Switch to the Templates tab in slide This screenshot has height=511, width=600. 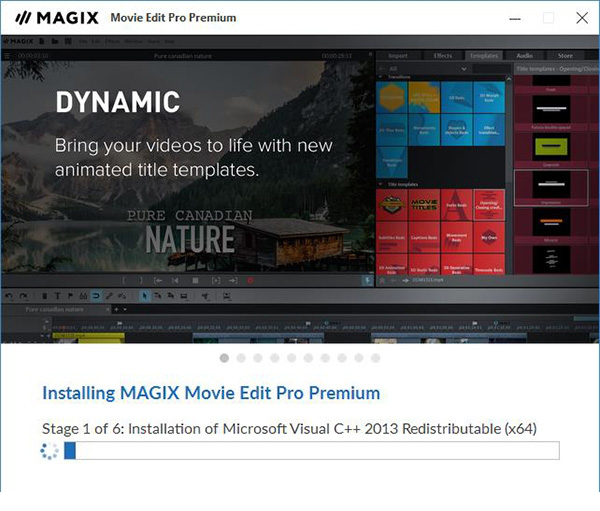(484, 56)
